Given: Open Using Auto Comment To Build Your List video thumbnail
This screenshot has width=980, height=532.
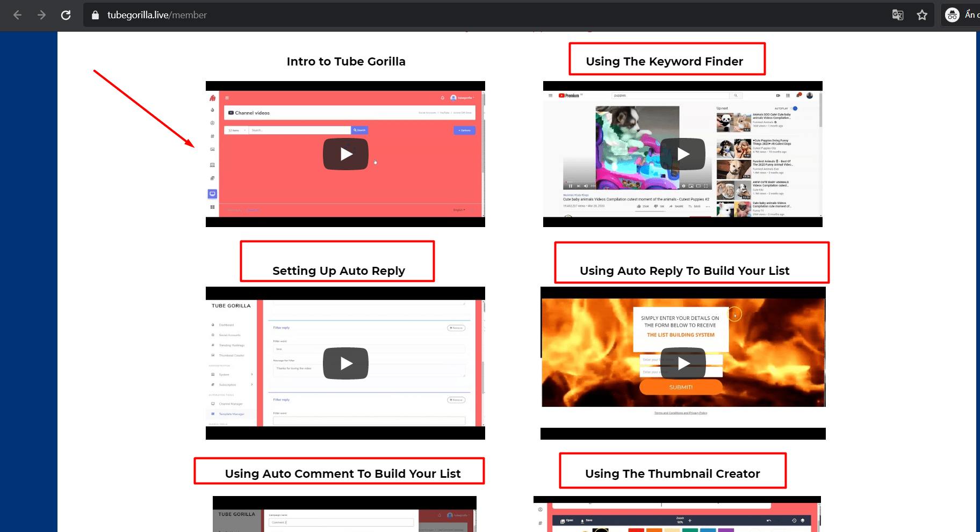Looking at the screenshot, I should [344, 514].
